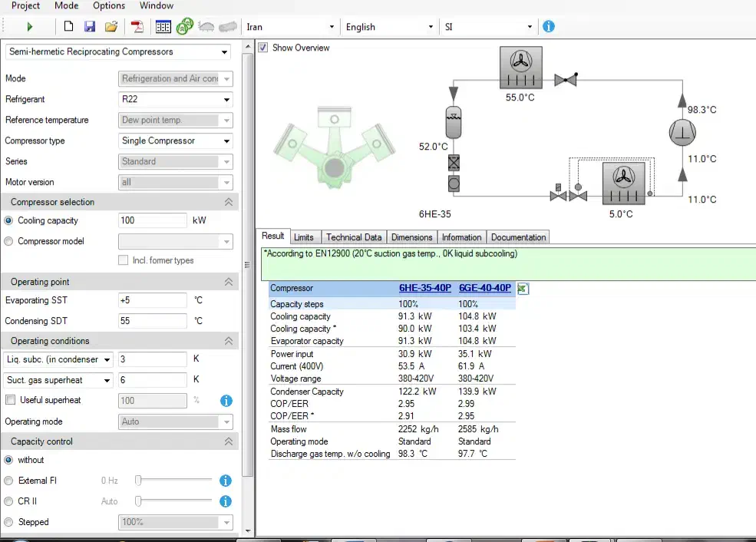Click info icon next to External FI slider
Viewport: 756px width, 542px height.
[226, 481]
